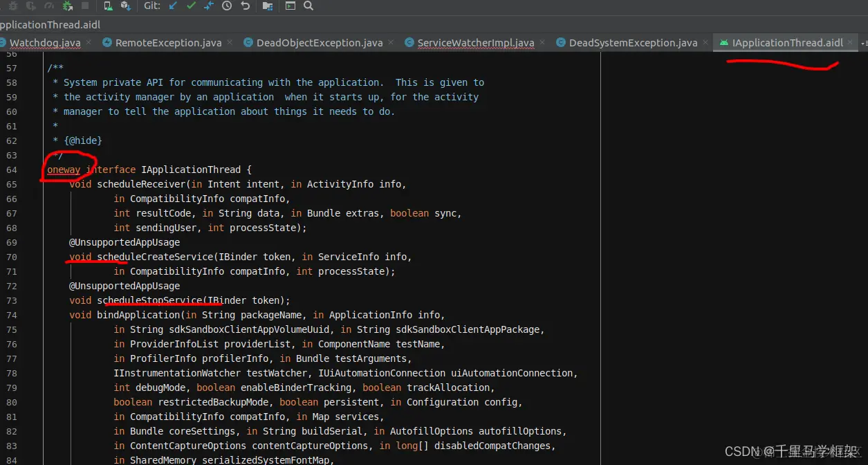Click the 'oneway' keyword on line 64
The width and height of the screenshot is (868, 465).
pos(64,170)
